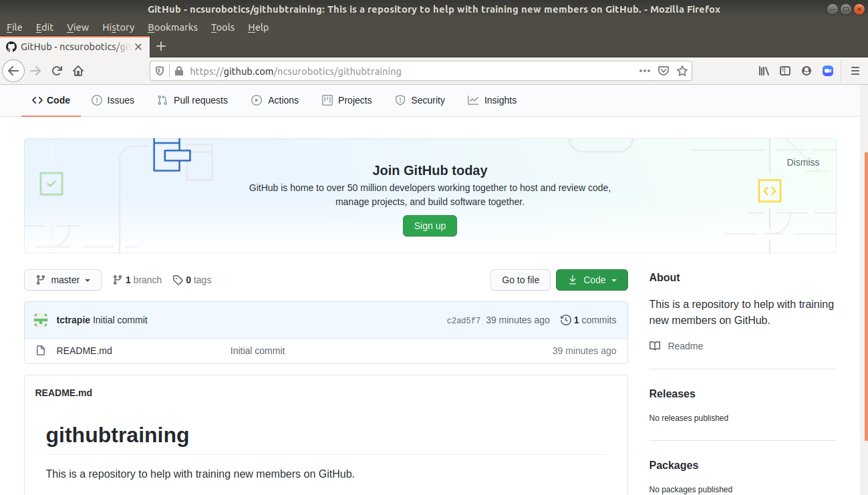Switch to the Pull requests tab

point(192,100)
